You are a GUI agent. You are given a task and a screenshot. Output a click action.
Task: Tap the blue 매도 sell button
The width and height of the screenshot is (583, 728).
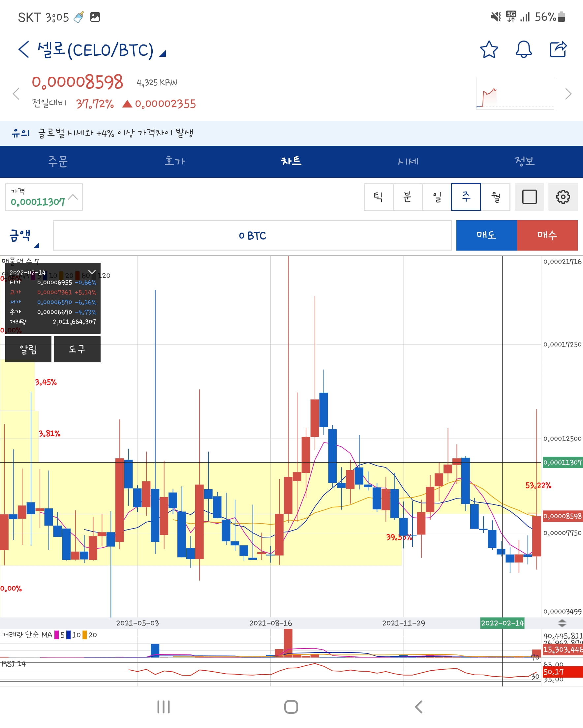pos(486,235)
